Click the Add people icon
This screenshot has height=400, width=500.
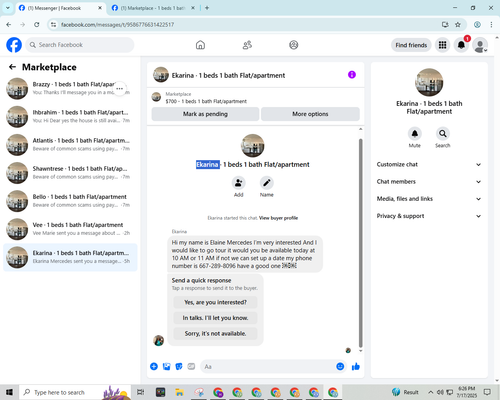(239, 183)
